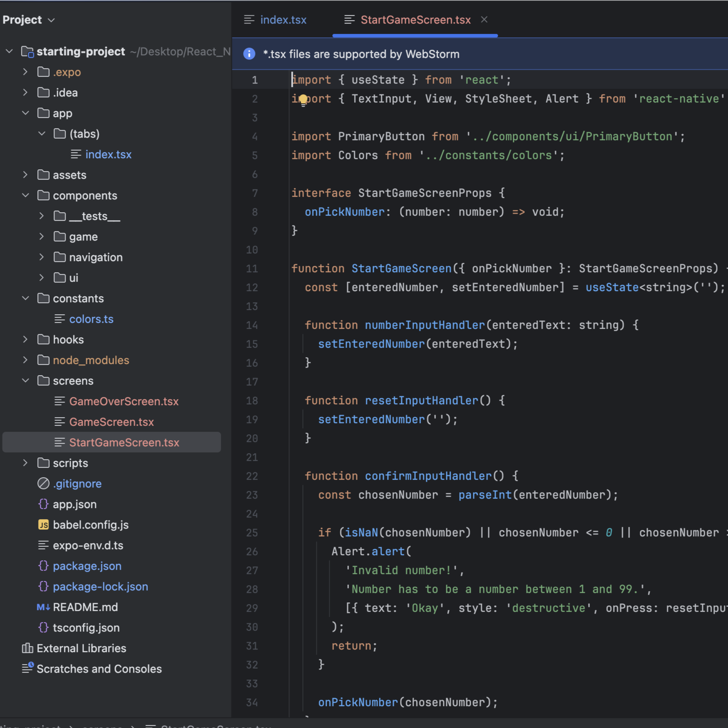Click the package-lock.json braces icon
728x728 pixels.
[x=43, y=587]
